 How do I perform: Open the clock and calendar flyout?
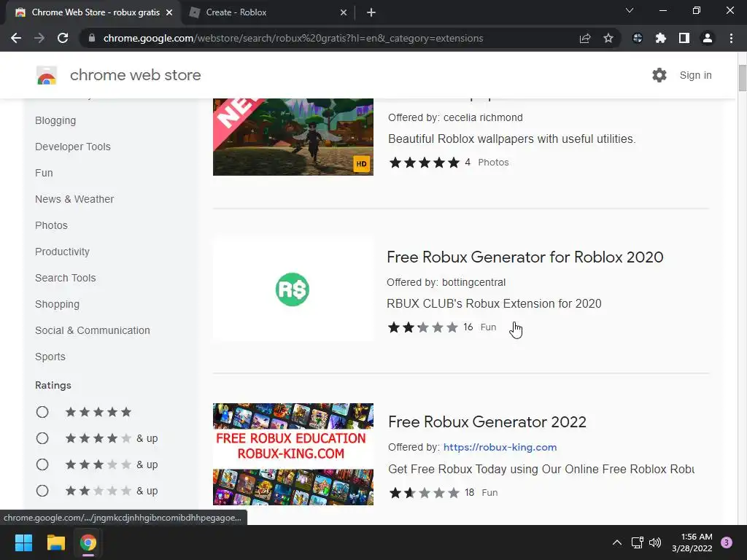tap(692, 542)
